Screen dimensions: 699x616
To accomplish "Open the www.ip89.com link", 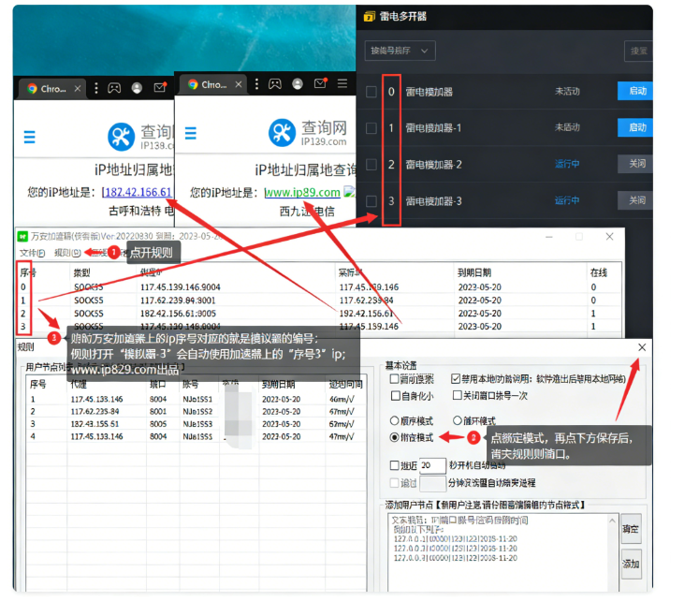I will tap(302, 192).
